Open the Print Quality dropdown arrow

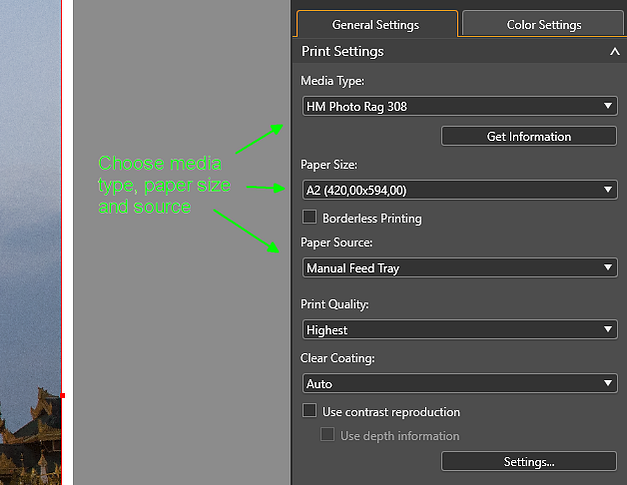pos(608,329)
